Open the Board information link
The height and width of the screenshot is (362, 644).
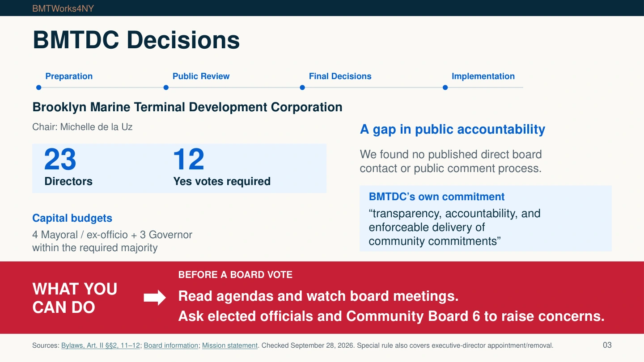pyautogui.click(x=171, y=345)
